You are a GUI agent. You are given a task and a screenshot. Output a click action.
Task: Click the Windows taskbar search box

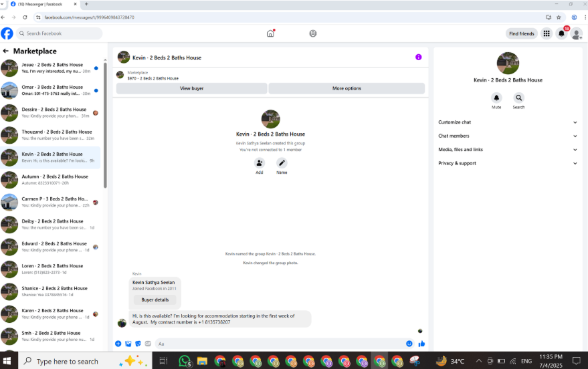85,361
